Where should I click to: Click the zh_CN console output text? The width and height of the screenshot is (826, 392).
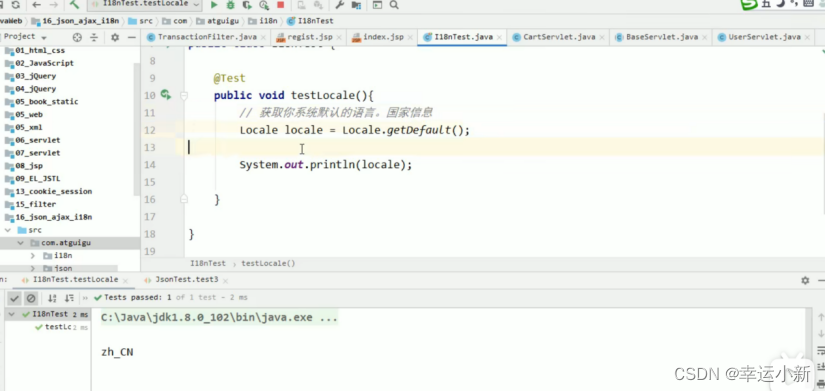click(117, 352)
